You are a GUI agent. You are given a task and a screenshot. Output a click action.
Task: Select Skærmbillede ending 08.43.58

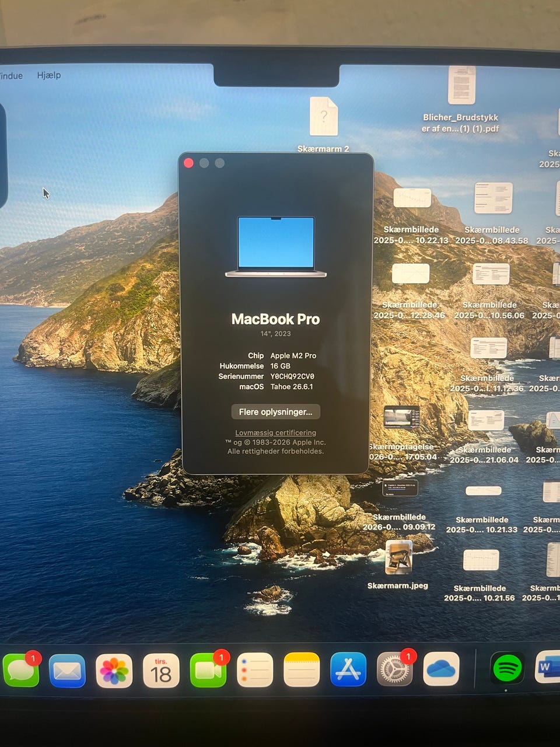[x=493, y=198]
